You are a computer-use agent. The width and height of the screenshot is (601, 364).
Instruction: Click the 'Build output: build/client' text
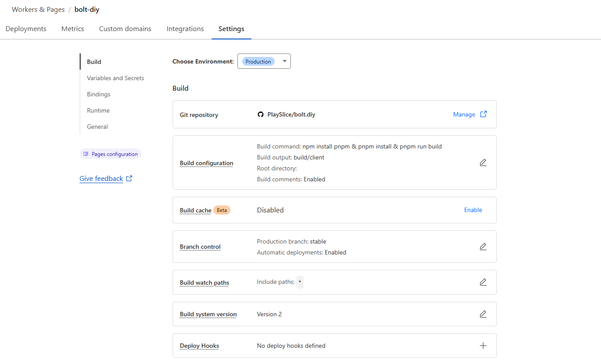(290, 157)
